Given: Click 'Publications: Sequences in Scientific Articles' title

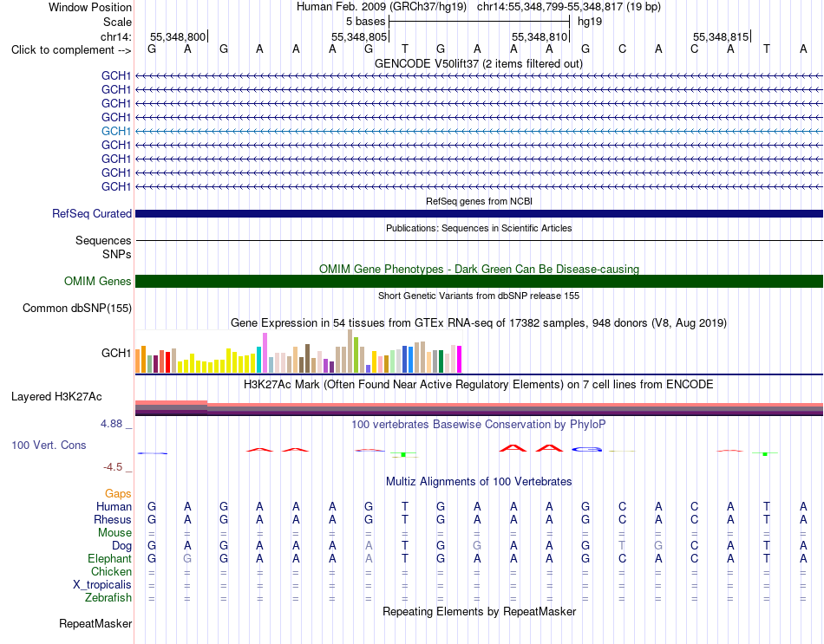Looking at the screenshot, I should pyautogui.click(x=479, y=228).
